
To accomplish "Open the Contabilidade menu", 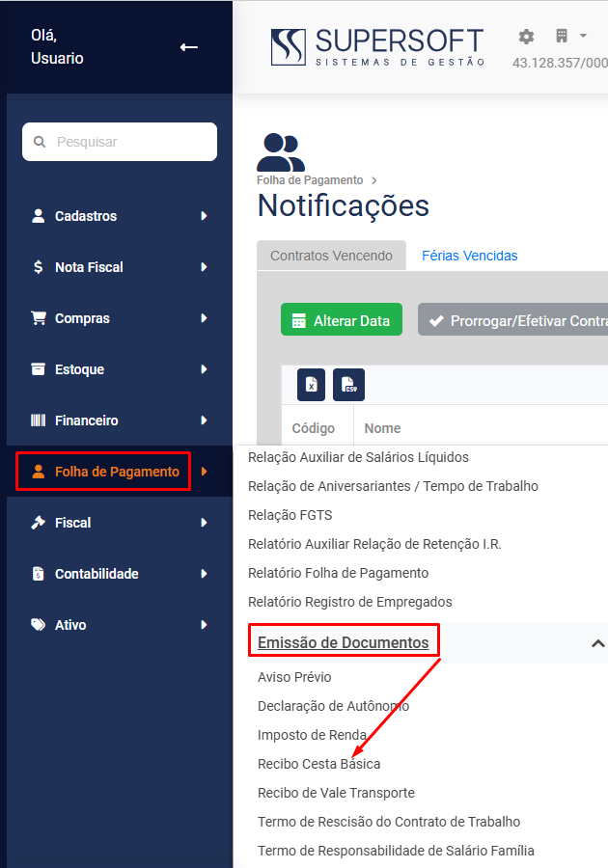I will pyautogui.click(x=120, y=574).
